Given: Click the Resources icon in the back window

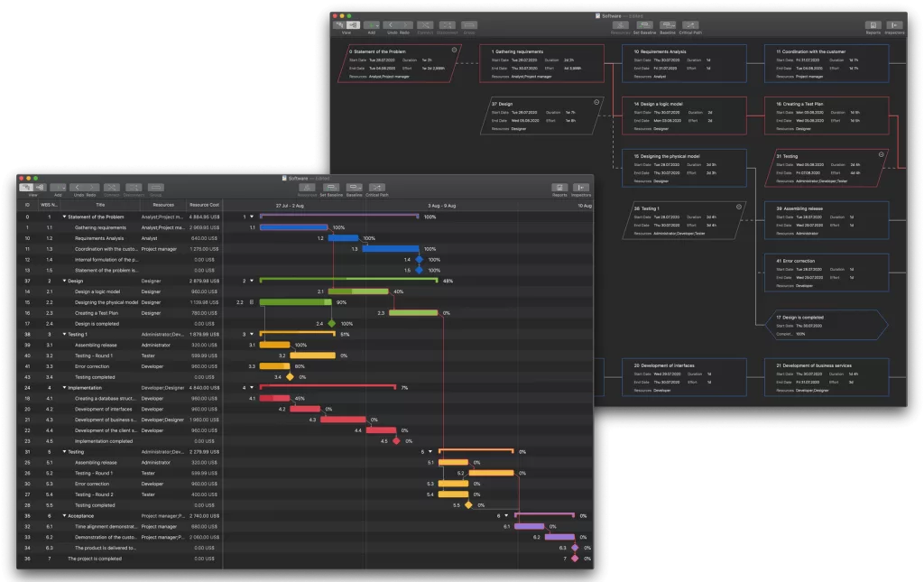Looking at the screenshot, I should click(x=621, y=24).
